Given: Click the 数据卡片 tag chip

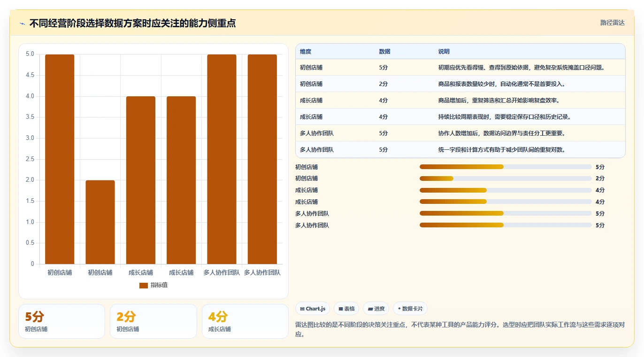Looking at the screenshot, I should coord(410,309).
